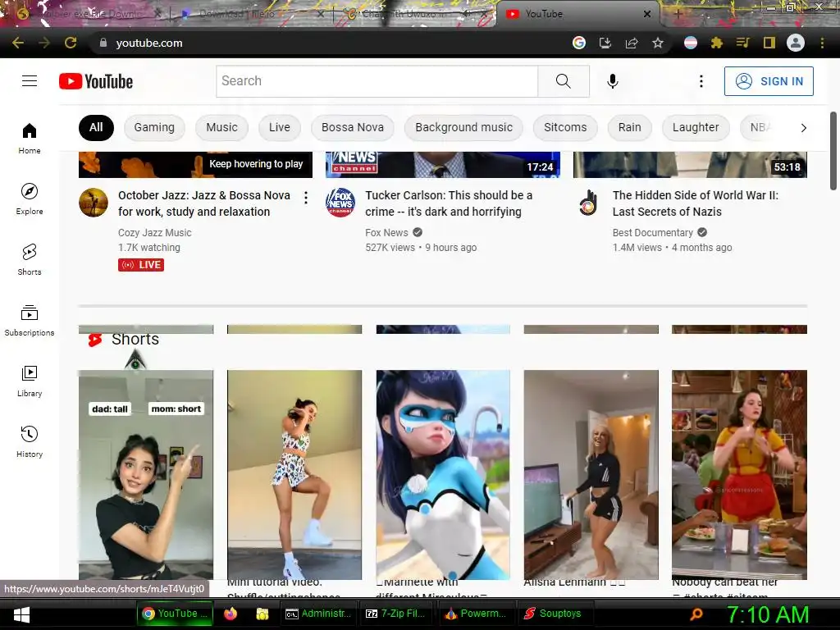Open the 17:24 Fox News video thumbnail
840x630 pixels.
point(442,164)
